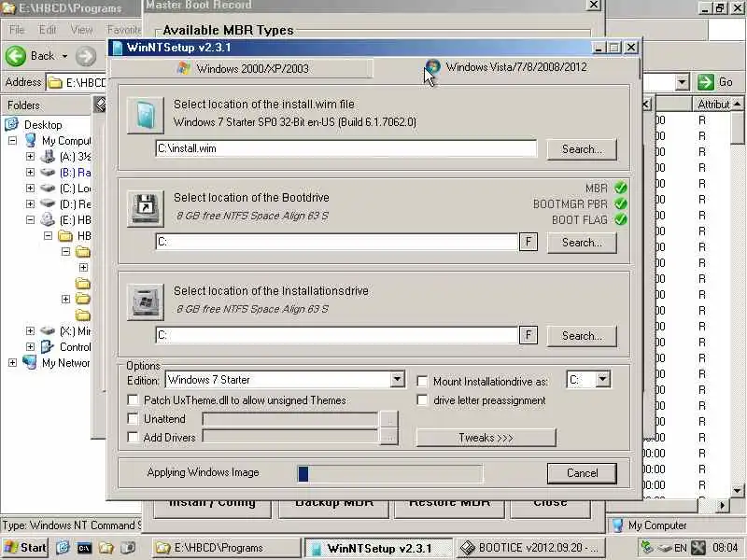Click the Forward arrow icon in Explorer window

pos(86,56)
